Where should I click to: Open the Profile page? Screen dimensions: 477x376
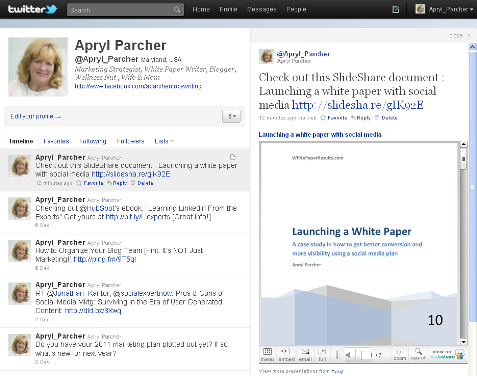(228, 9)
